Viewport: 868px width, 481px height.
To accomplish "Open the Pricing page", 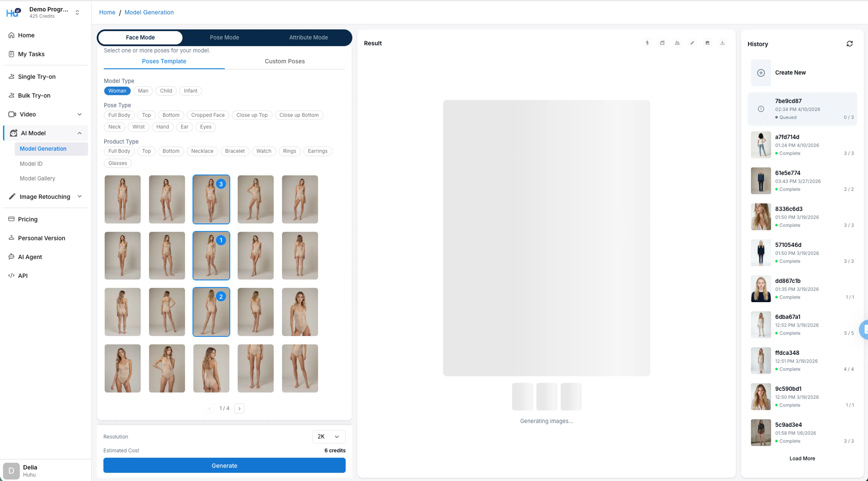I will (x=45, y=219).
